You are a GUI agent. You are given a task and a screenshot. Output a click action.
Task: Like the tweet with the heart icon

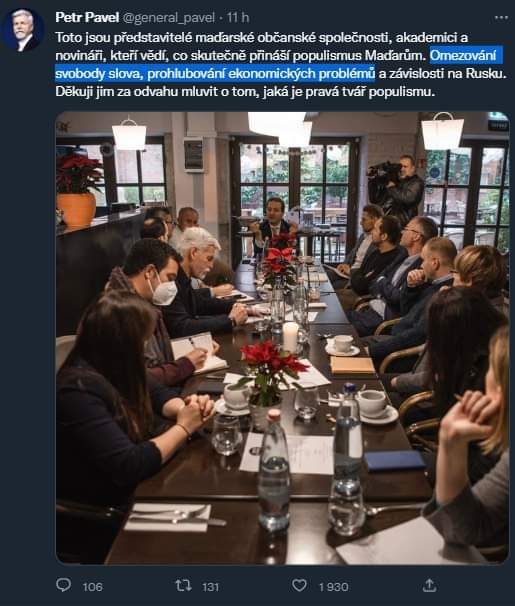299,585
